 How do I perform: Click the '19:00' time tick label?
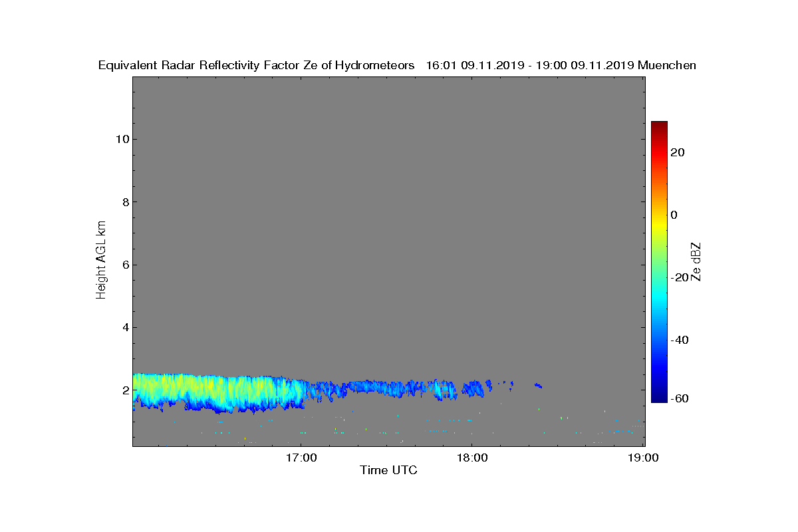click(644, 458)
